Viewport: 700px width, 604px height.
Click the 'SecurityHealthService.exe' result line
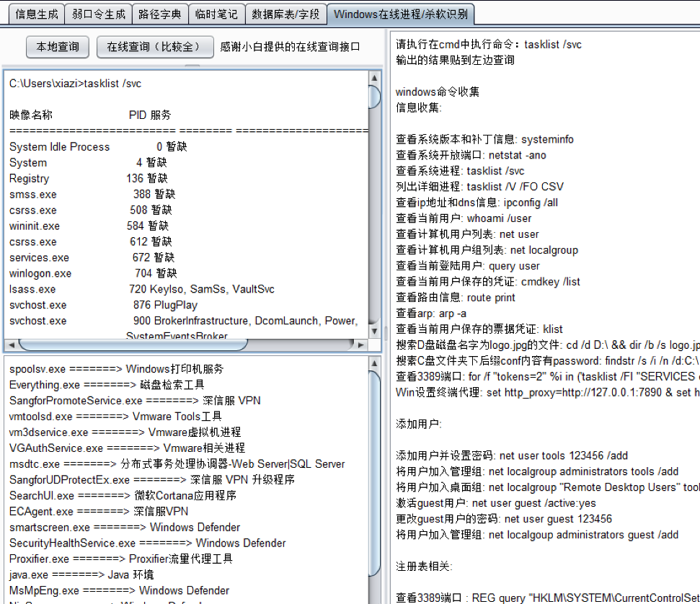147,543
